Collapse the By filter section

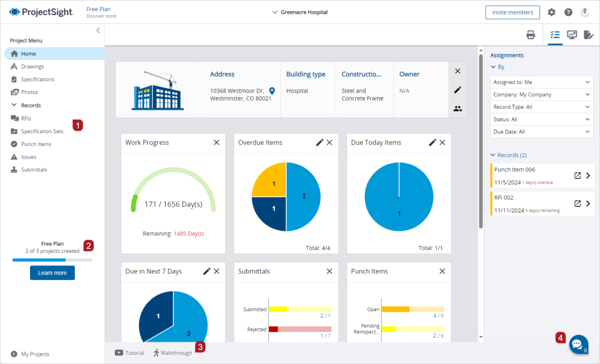pos(493,67)
